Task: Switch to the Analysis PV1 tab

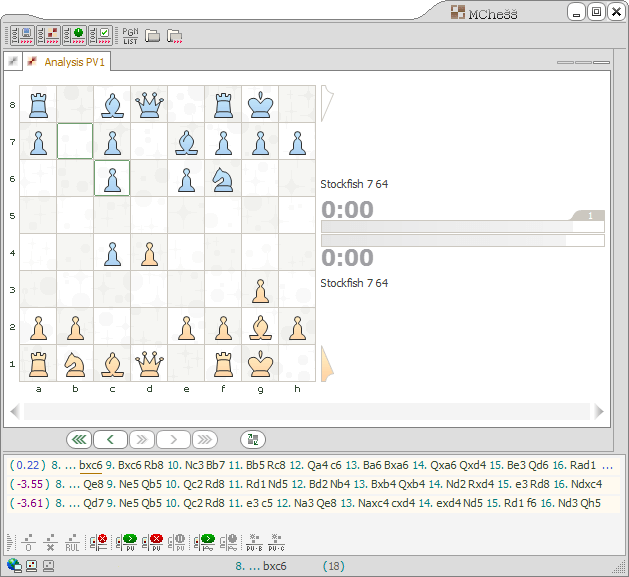Action: pos(67,62)
